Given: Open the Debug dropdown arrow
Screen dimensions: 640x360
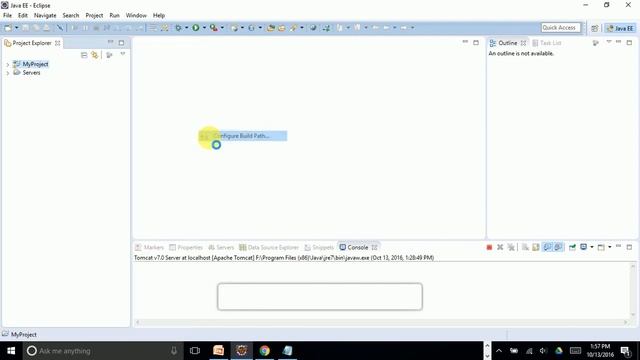Looking at the screenshot, I should [x=187, y=28].
